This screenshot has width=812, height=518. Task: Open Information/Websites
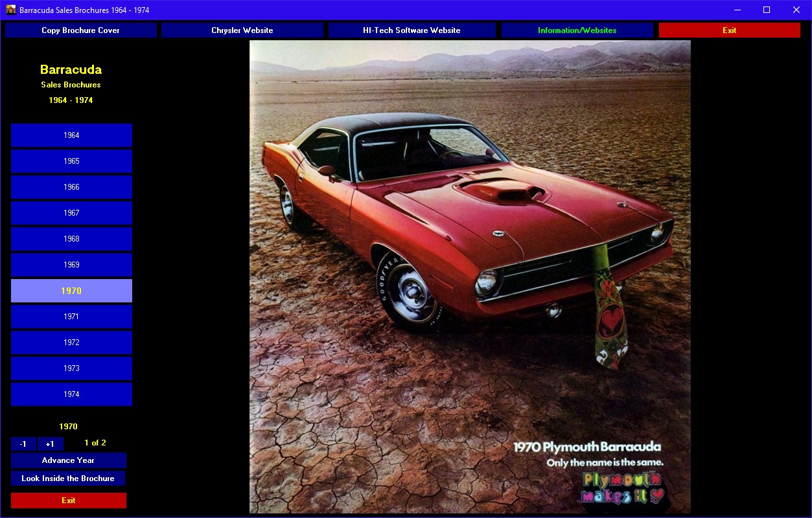pyautogui.click(x=577, y=30)
